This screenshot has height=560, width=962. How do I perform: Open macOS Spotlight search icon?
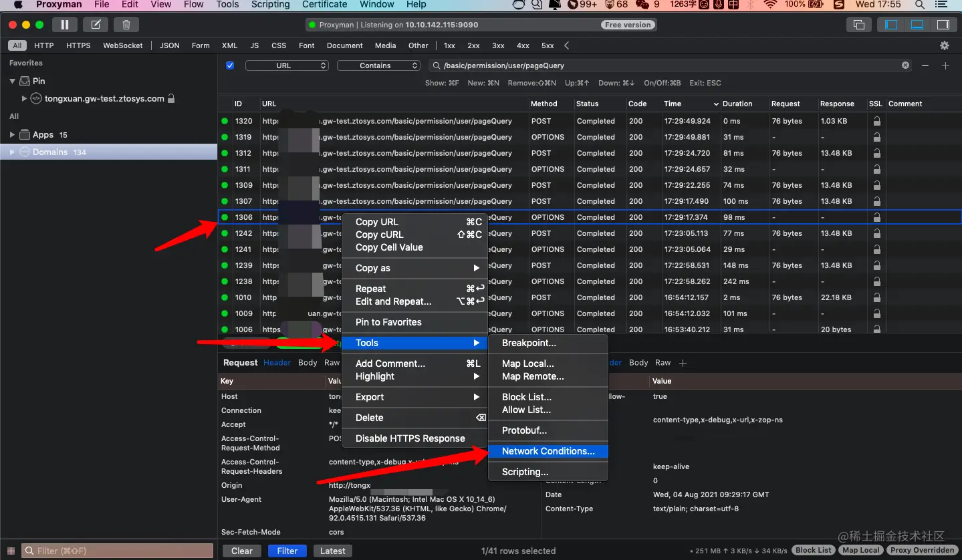[919, 5]
